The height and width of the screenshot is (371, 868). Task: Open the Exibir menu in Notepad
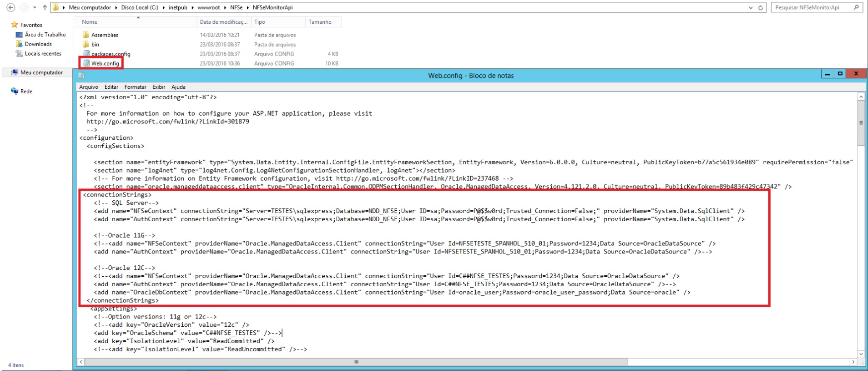pyautogui.click(x=159, y=87)
